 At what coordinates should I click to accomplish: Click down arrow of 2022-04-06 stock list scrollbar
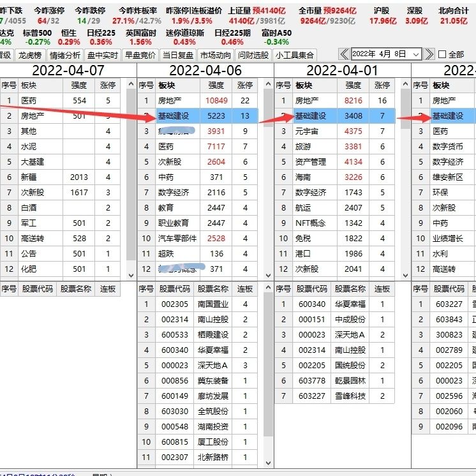point(269,463)
